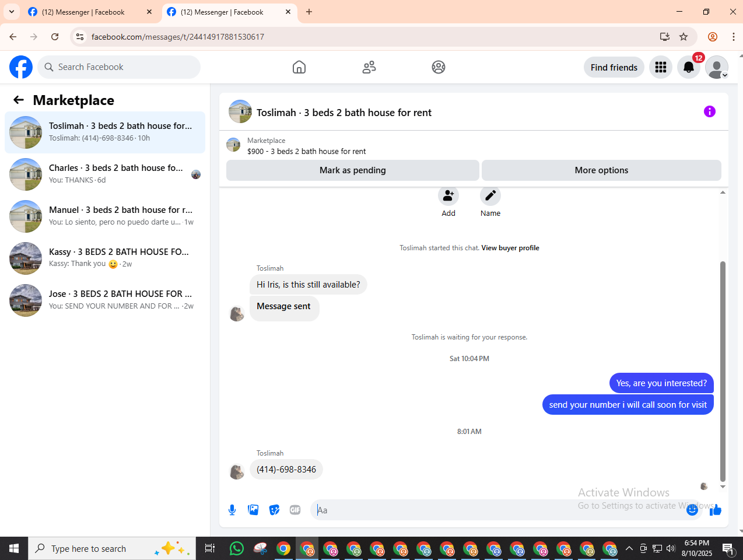Open Chrome profile icon
The width and height of the screenshot is (743, 560).
point(713,37)
